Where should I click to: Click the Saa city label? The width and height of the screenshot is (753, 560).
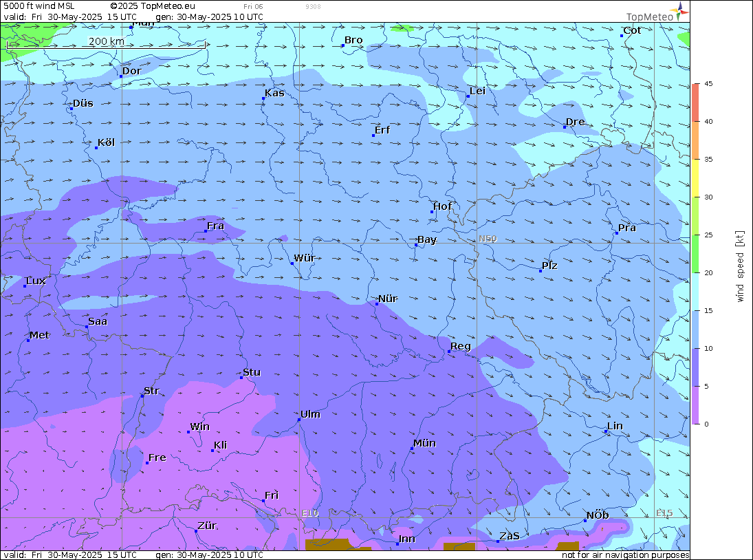tap(98, 322)
